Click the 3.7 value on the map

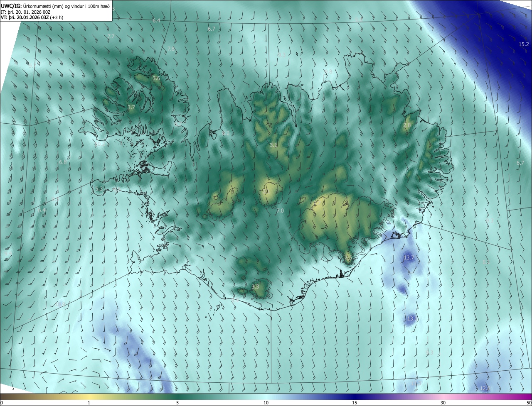tap(131, 108)
